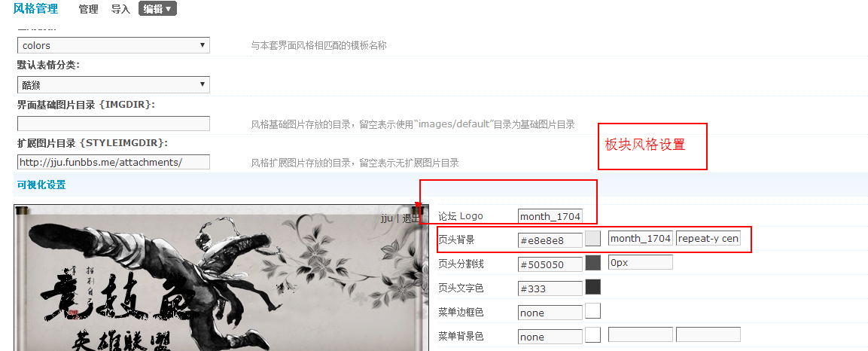Open the 页头背景 color swatch picker
This screenshot has height=351, width=868.
(x=593, y=239)
